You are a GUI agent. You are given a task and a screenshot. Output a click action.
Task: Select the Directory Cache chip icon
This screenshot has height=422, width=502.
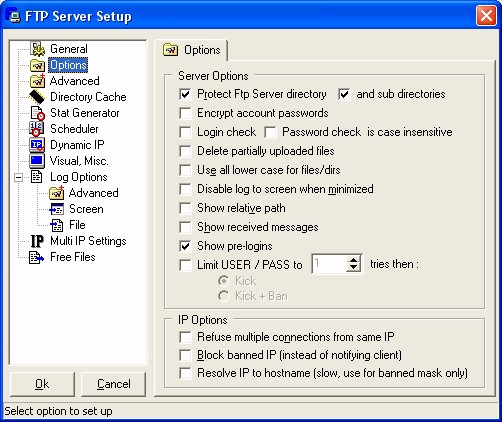[x=37, y=97]
